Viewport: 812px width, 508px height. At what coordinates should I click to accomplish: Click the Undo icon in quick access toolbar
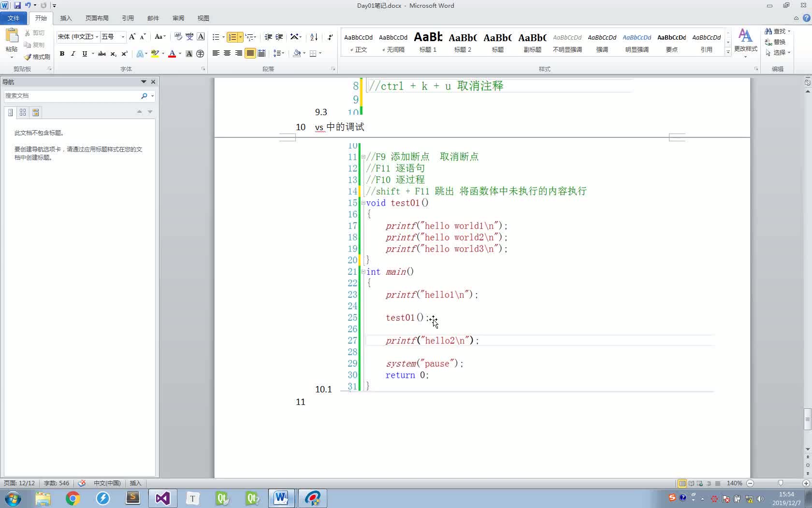coord(28,5)
